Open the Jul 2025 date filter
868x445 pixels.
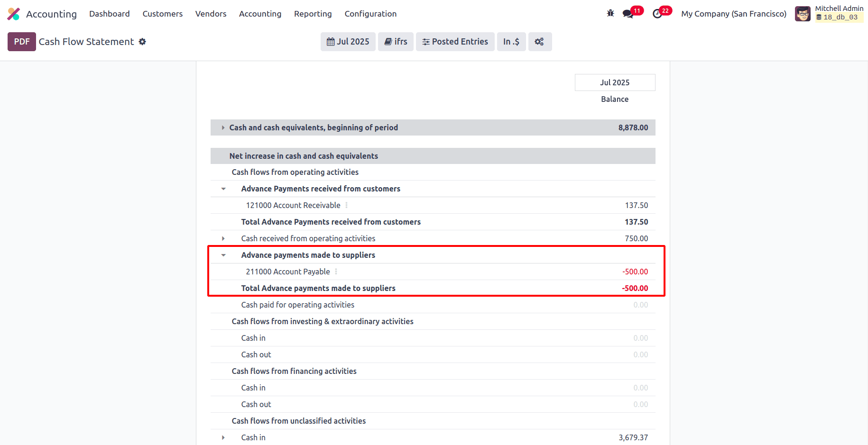pos(348,42)
